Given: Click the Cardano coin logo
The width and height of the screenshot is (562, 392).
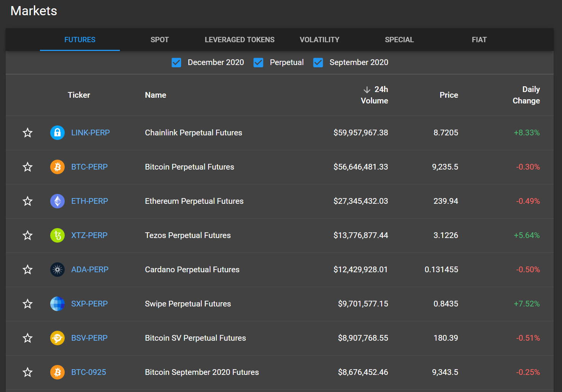Looking at the screenshot, I should click(57, 270).
